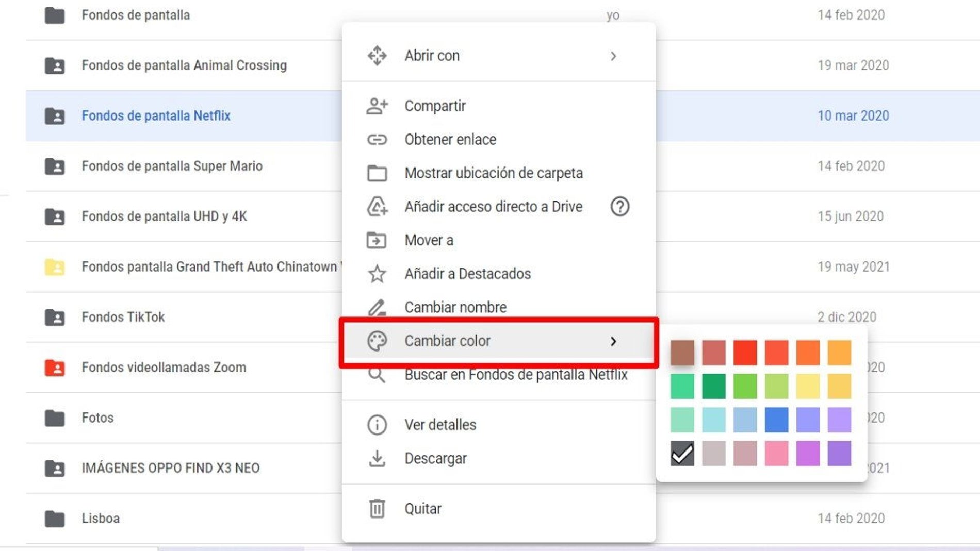Choose Mostrar ubicación de carpeta

pos(493,173)
